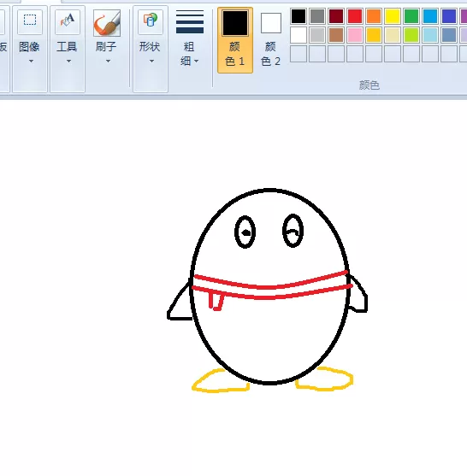Click the first empty custom color slot
The image size is (467, 476).
(x=298, y=54)
